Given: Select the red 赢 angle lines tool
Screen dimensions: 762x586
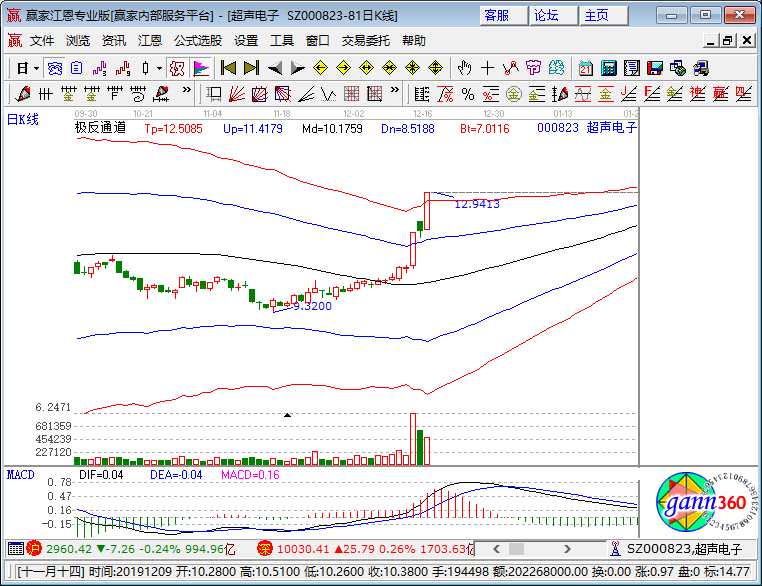Looking at the screenshot, I should tap(720, 94).
